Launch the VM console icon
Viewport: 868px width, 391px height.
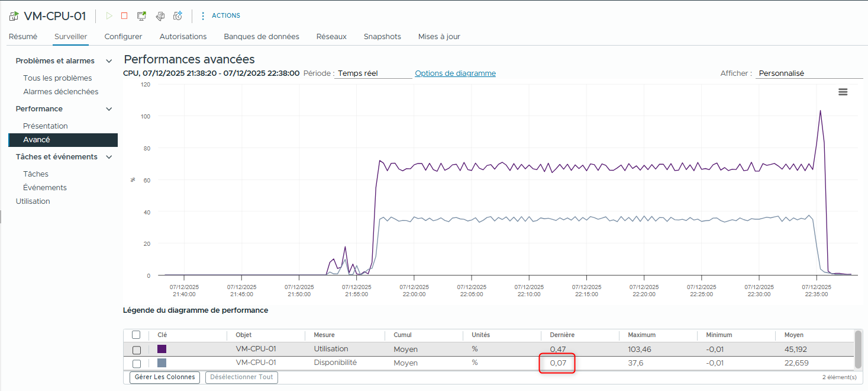pos(141,16)
